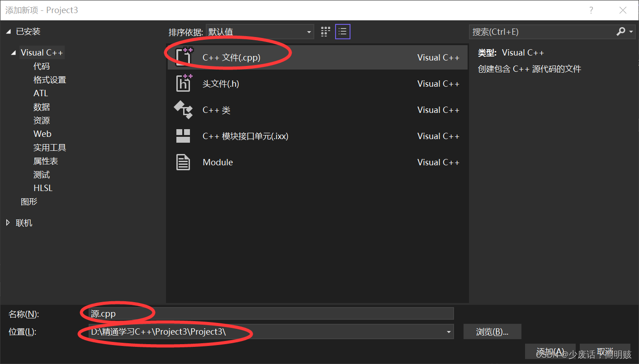Click Visual C++ label in Module row
The image size is (639, 364).
coord(438,162)
